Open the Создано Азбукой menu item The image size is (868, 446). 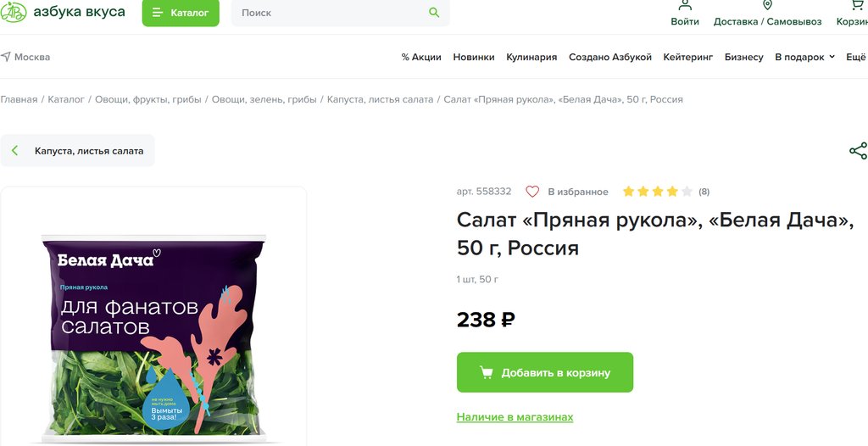[x=610, y=57]
